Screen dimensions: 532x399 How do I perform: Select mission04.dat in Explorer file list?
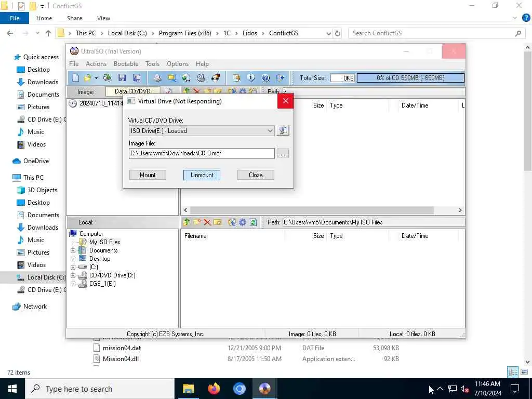pos(122,348)
